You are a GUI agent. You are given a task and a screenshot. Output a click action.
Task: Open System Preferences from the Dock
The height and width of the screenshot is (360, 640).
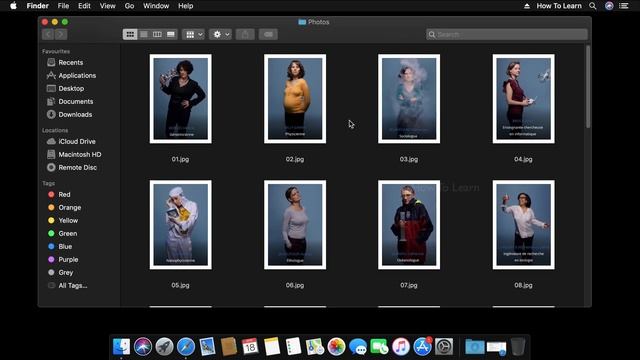click(x=444, y=347)
